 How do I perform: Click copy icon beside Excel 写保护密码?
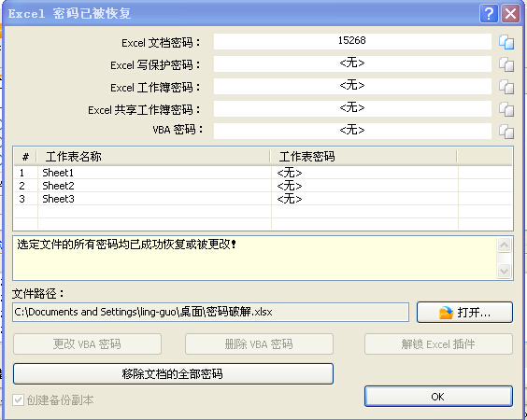click(506, 64)
